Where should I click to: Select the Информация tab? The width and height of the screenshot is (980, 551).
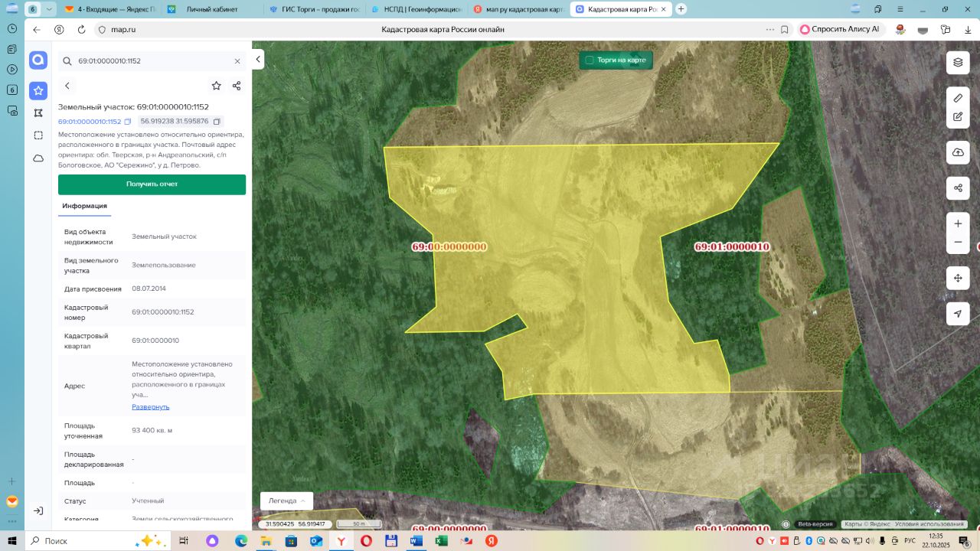(84, 206)
